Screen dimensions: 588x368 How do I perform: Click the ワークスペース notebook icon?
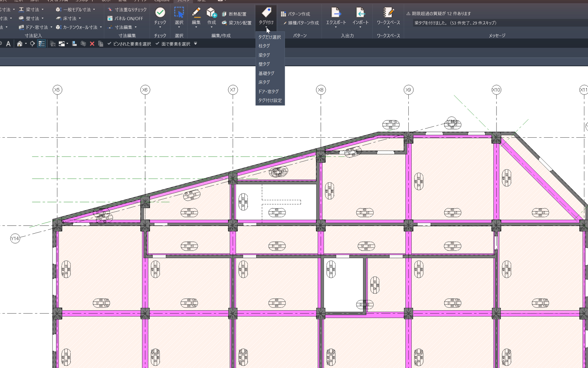point(388,13)
